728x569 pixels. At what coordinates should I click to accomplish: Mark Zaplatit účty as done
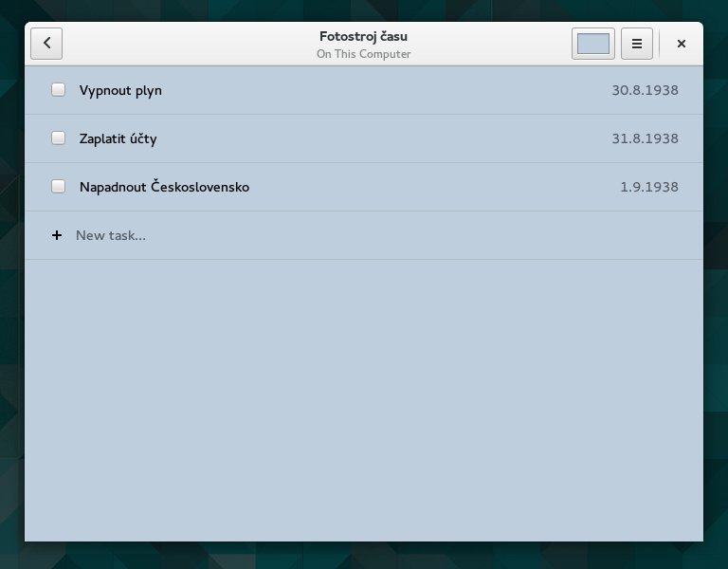(x=58, y=138)
